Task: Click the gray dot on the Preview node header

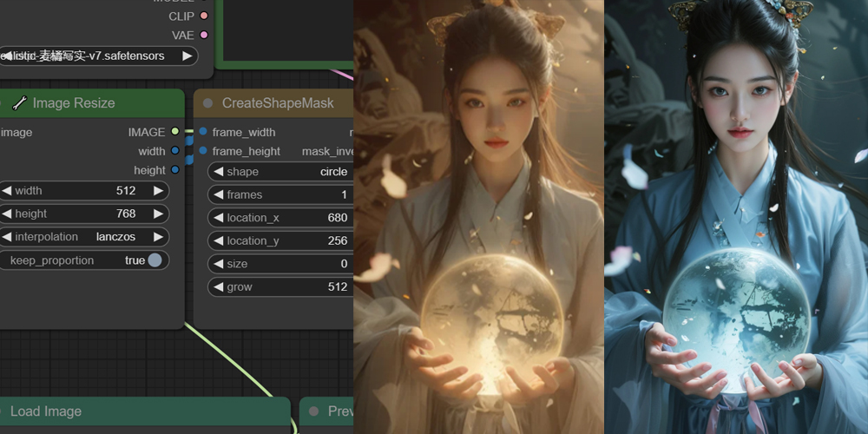Action: click(314, 411)
